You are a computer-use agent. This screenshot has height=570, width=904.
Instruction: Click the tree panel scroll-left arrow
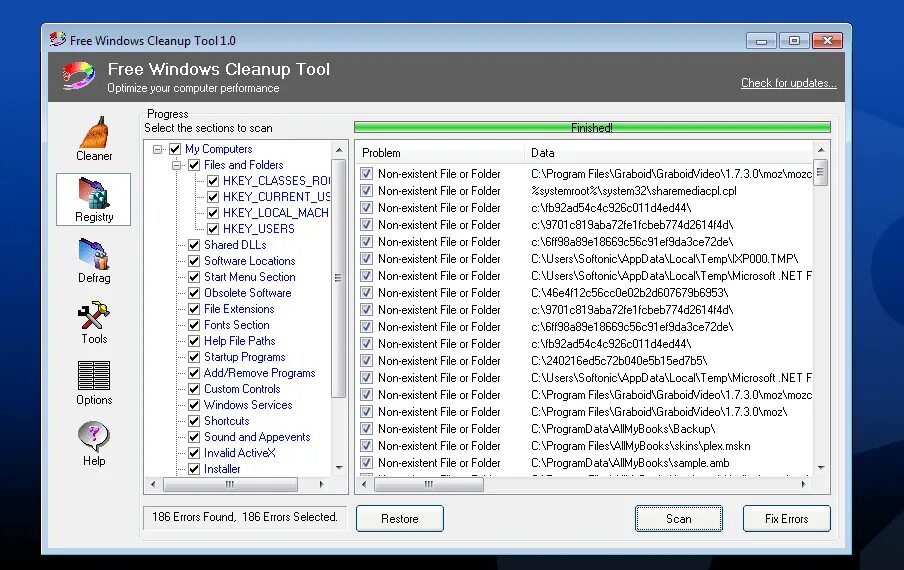click(x=153, y=485)
